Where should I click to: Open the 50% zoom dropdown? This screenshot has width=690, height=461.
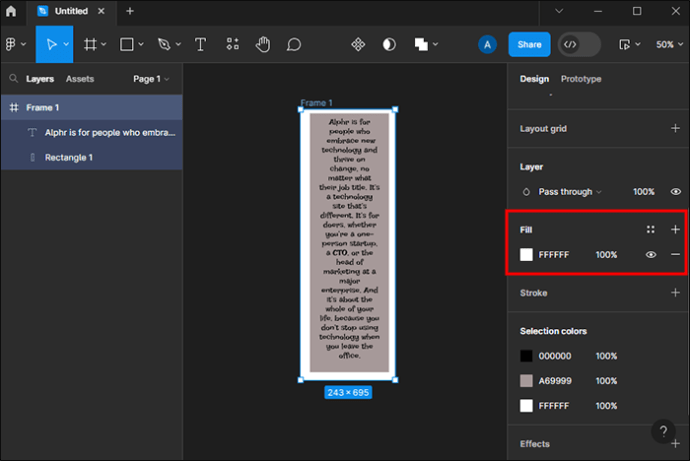click(669, 45)
